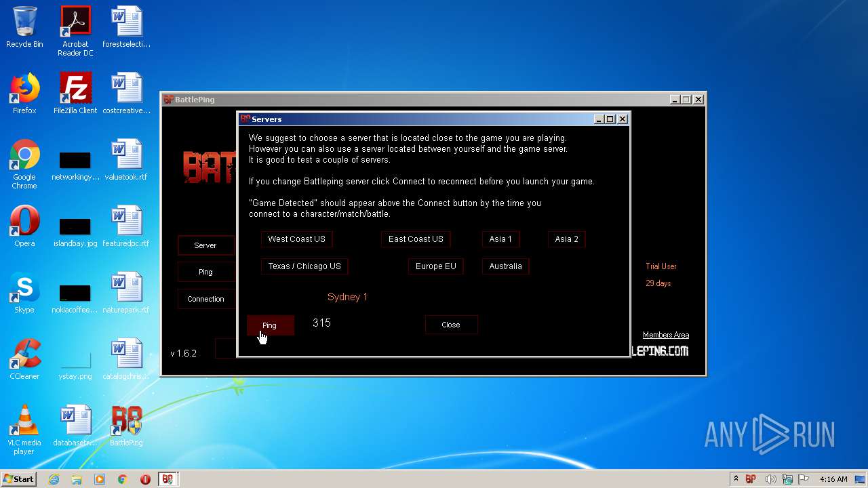Click Connection button in BattlePing window
Image resolution: width=868 pixels, height=488 pixels.
205,299
